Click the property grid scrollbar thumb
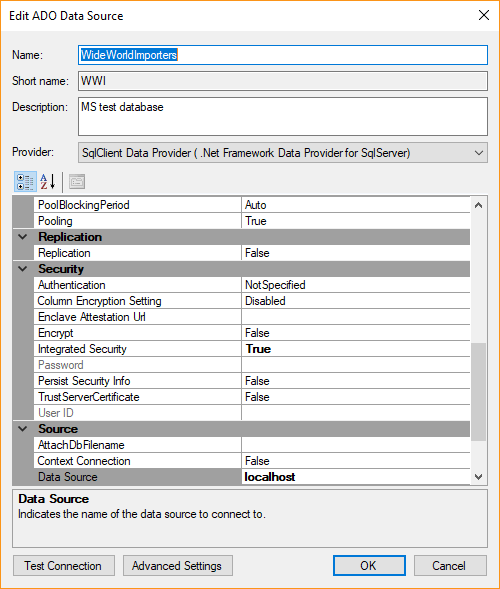The image size is (500, 589). point(478,391)
